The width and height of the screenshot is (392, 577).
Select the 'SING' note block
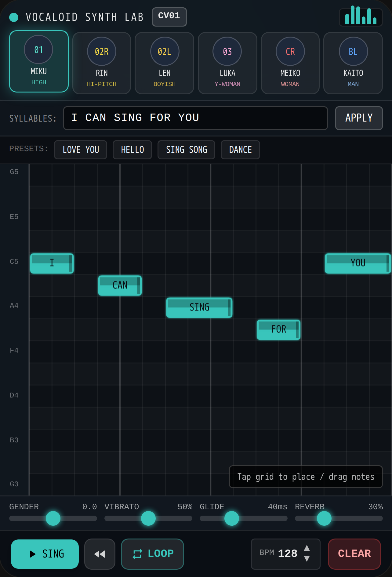coord(199,307)
